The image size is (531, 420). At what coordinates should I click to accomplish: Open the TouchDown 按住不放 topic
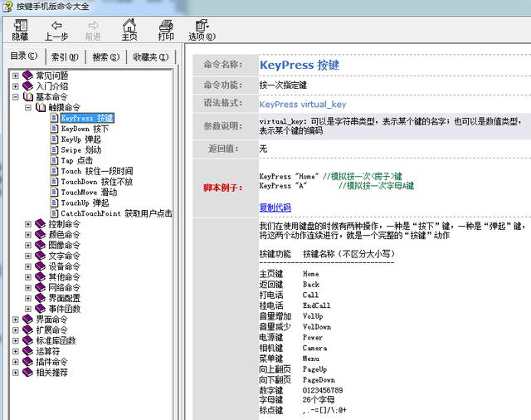(97, 182)
